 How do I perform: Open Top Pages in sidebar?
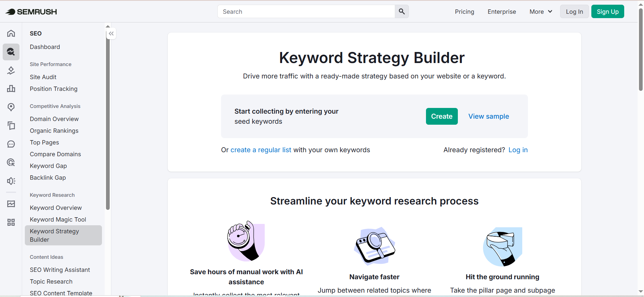pos(44,142)
